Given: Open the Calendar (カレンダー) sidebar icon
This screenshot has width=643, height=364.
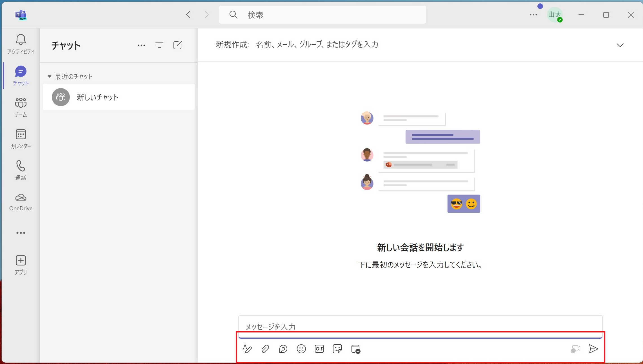Looking at the screenshot, I should coord(21,135).
